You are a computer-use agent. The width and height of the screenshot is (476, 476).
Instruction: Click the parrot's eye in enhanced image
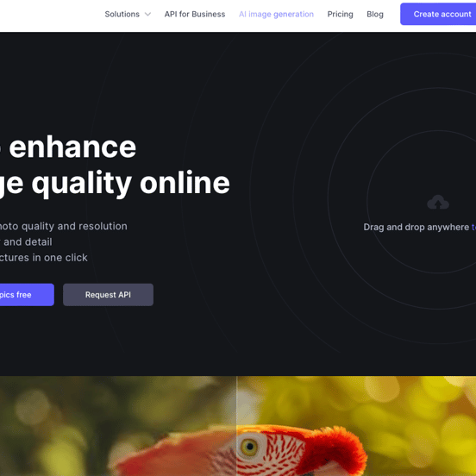(x=250, y=447)
